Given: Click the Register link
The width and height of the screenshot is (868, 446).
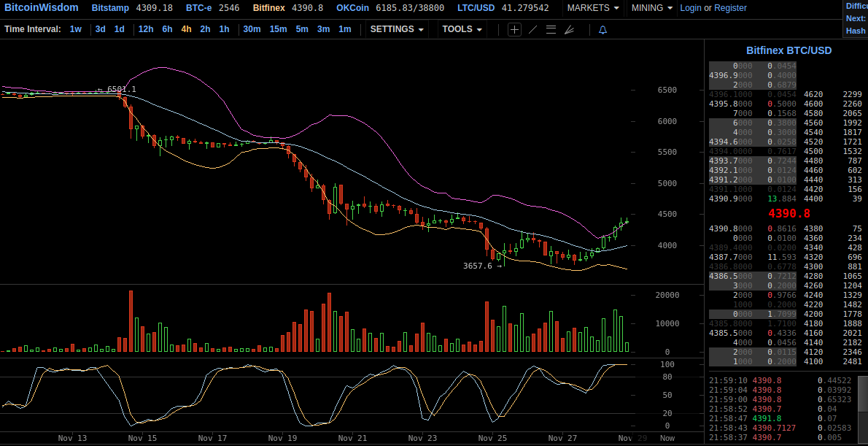Looking at the screenshot, I should tap(729, 8).
